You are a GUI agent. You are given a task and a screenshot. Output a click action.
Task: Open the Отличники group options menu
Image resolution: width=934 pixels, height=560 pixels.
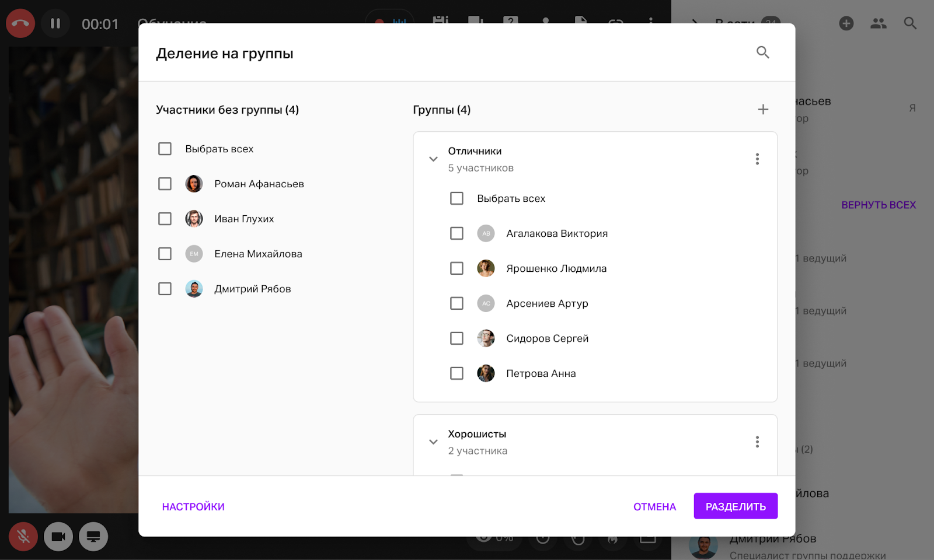pos(757,159)
